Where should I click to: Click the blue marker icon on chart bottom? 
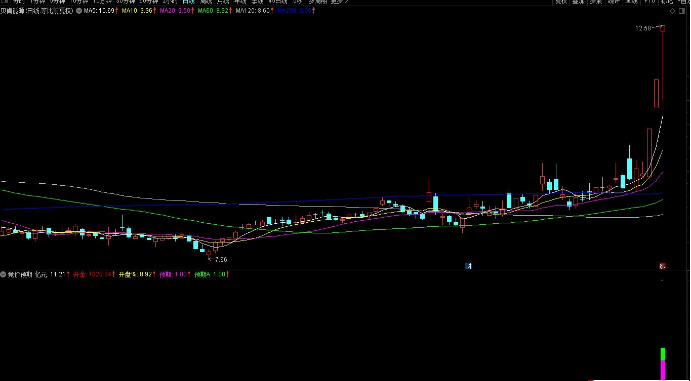(x=469, y=266)
